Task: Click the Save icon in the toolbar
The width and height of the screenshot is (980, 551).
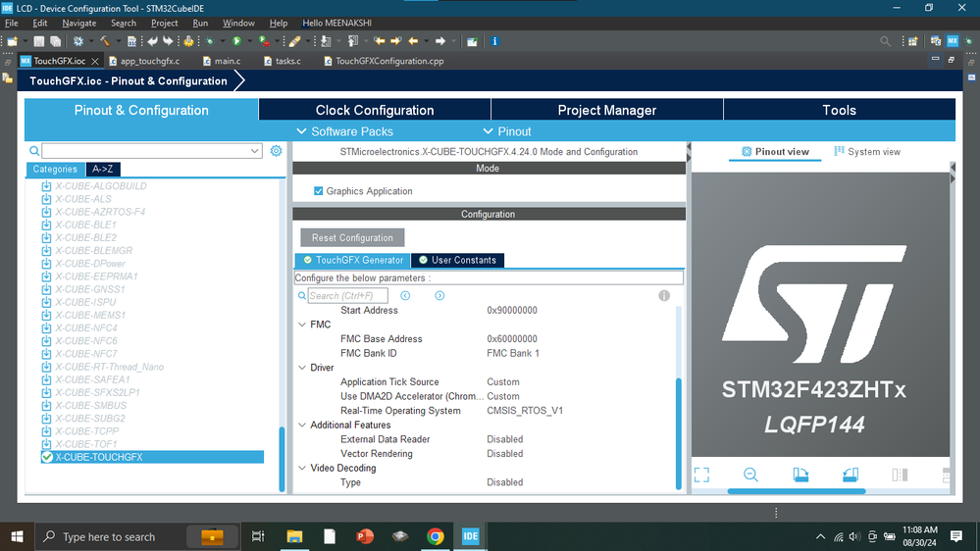Action: click(x=39, y=41)
